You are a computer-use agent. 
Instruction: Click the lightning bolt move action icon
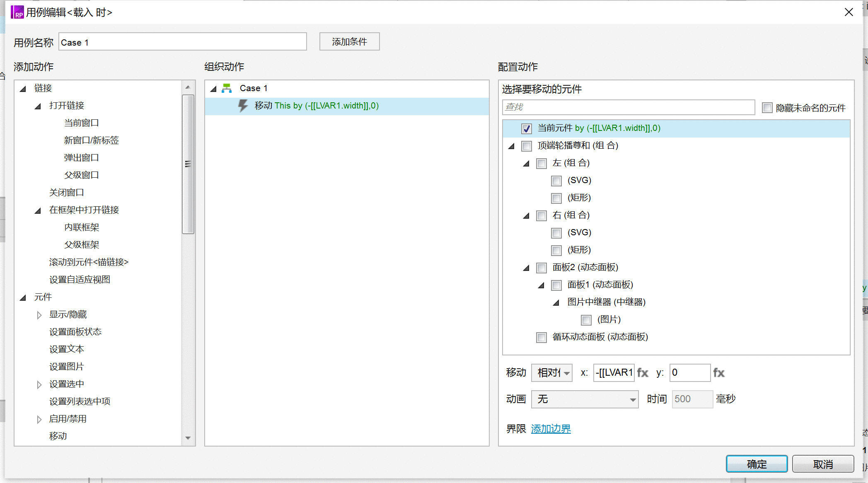[x=243, y=106]
